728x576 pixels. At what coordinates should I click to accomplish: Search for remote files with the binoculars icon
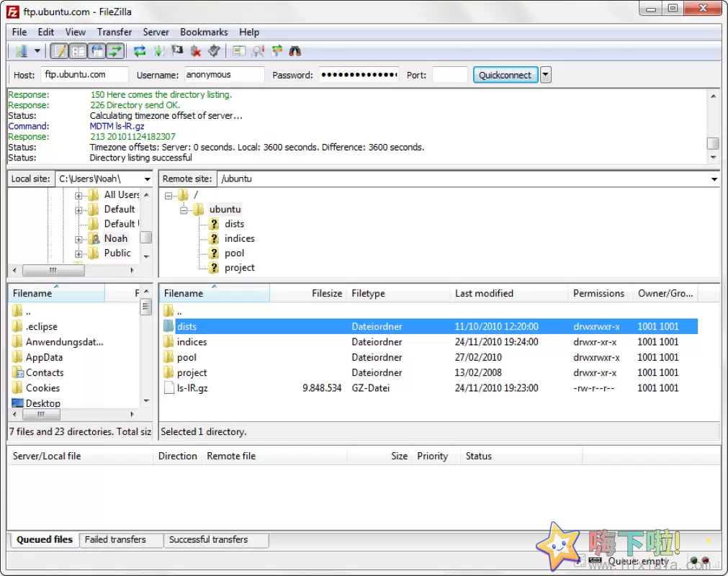296,50
